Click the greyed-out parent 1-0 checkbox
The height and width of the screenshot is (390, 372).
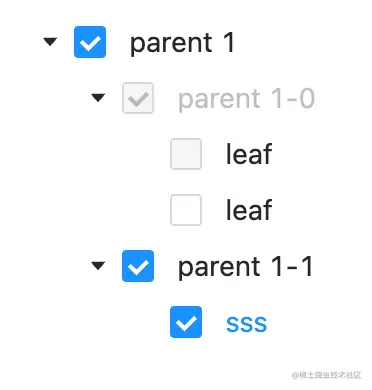tap(138, 98)
